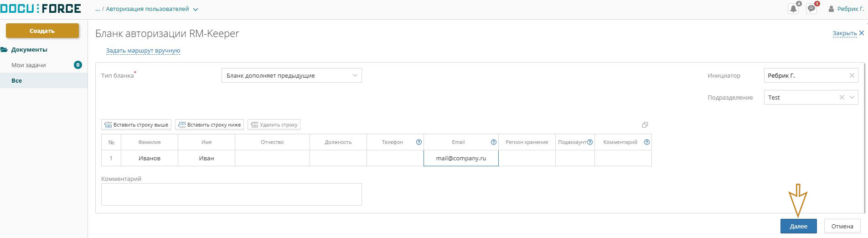Clear the Подразделение value with X
Image resolution: width=868 pixels, height=238 pixels.
(842, 97)
